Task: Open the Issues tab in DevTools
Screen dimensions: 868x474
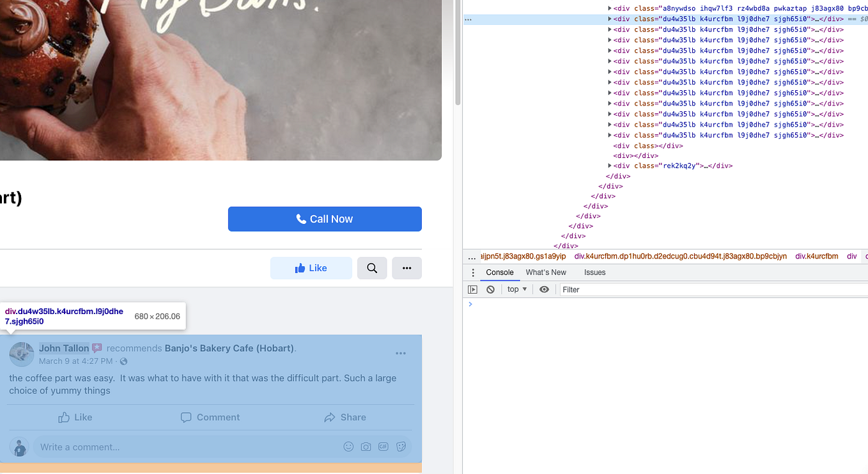Action: tap(594, 272)
